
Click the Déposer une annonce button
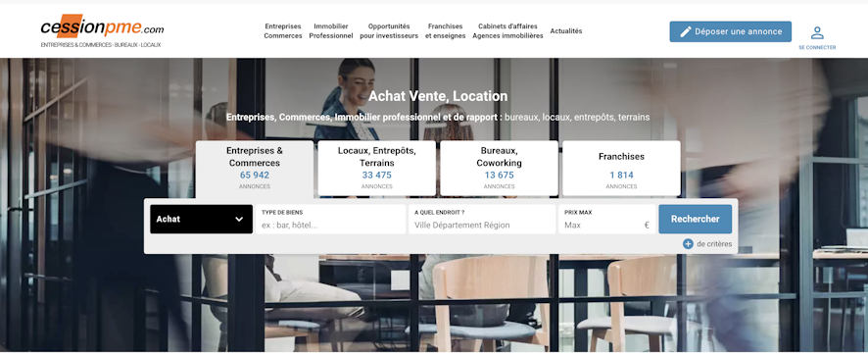tap(730, 31)
